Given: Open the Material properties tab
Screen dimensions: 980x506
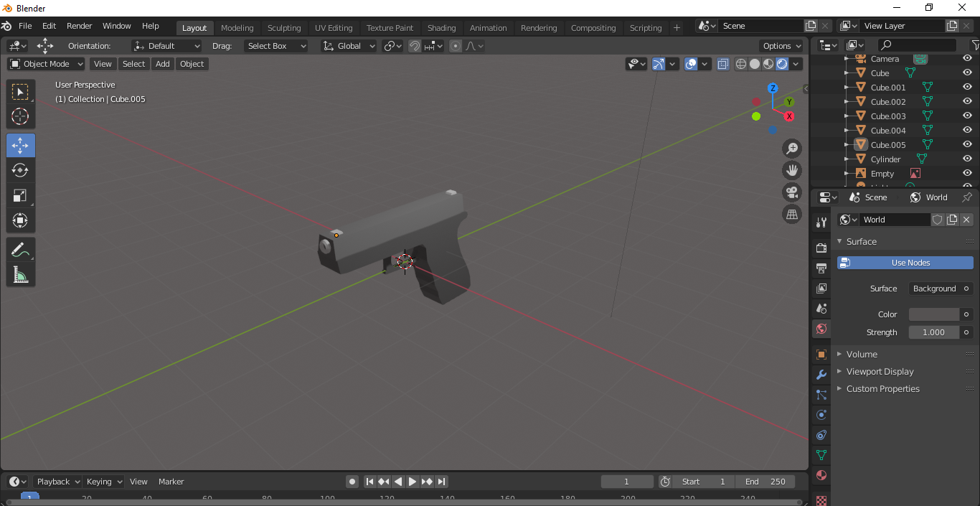Looking at the screenshot, I should coord(821,475).
